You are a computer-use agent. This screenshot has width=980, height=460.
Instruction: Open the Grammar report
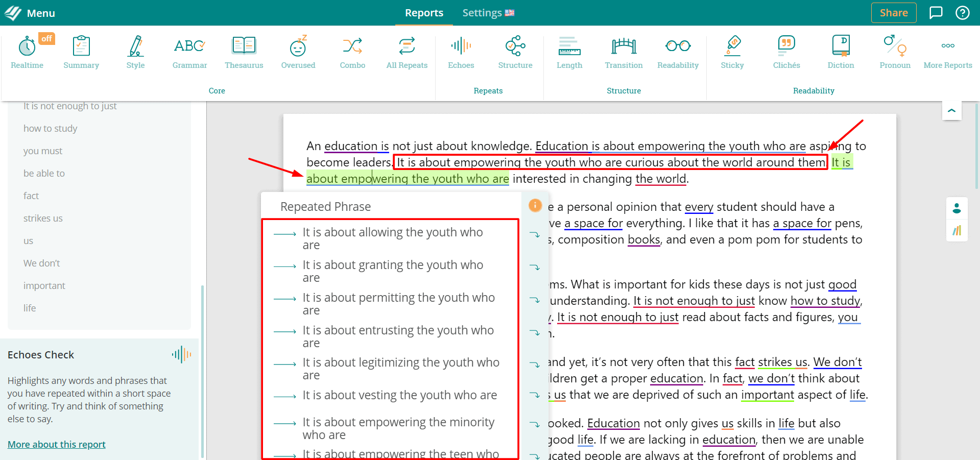pos(189,52)
